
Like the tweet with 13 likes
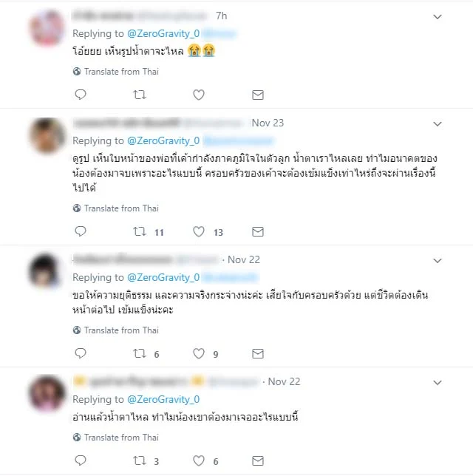pos(199,231)
